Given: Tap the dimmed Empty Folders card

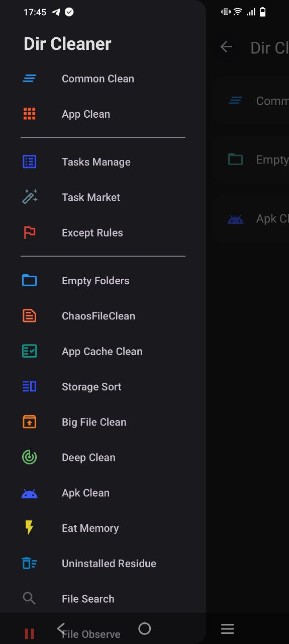Looking at the screenshot, I should click(250, 159).
